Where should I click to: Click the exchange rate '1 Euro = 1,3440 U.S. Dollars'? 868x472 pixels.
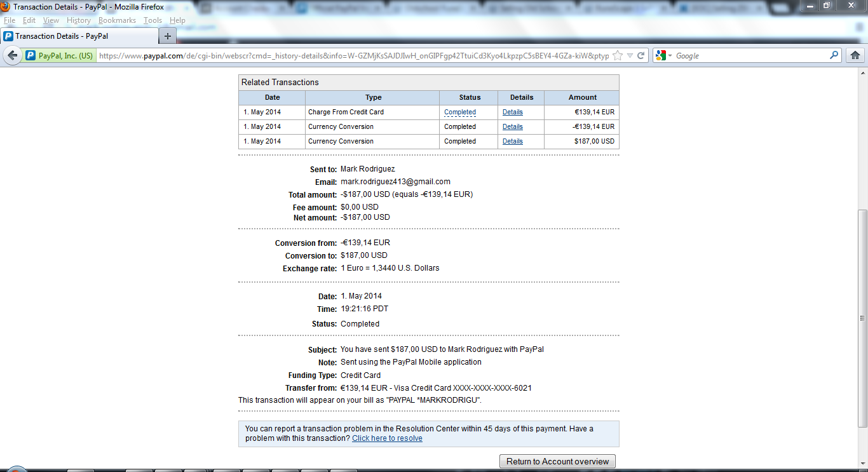click(390, 268)
